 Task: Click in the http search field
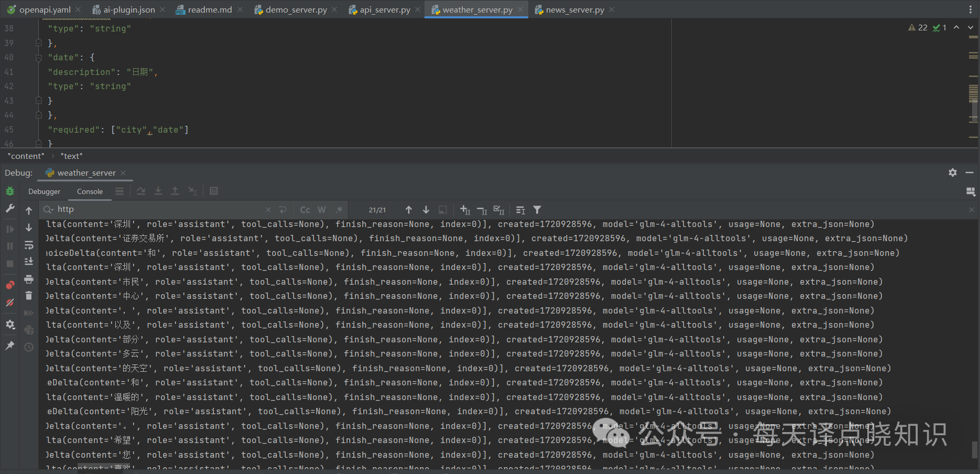coord(157,210)
